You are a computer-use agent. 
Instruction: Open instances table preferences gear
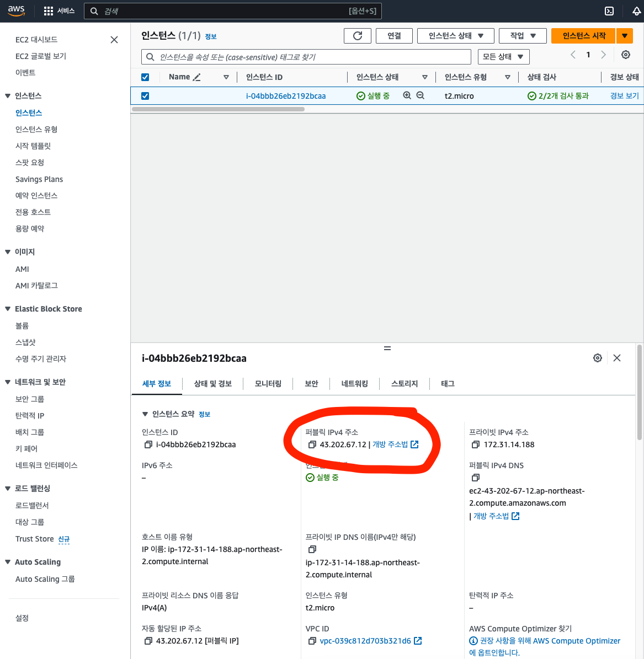625,55
